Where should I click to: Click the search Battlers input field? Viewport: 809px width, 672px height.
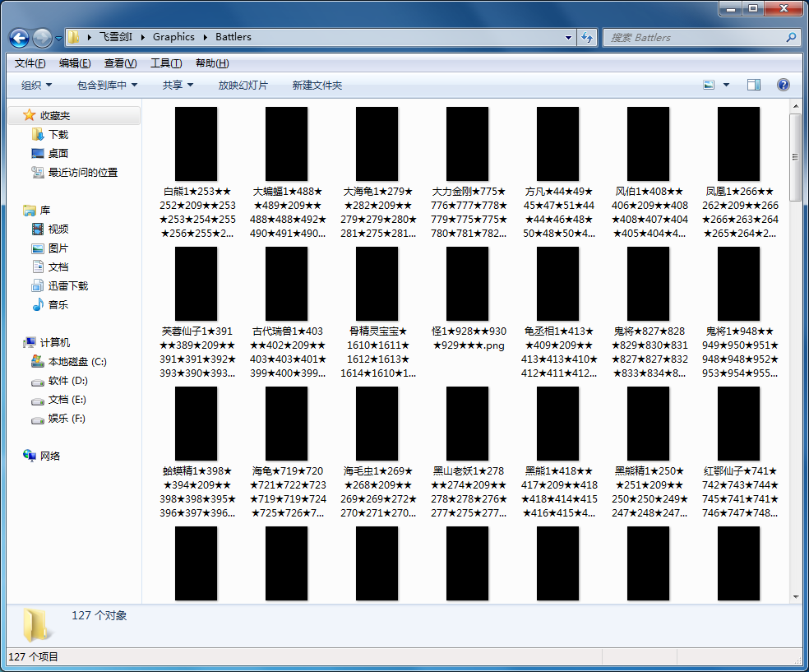pos(696,37)
